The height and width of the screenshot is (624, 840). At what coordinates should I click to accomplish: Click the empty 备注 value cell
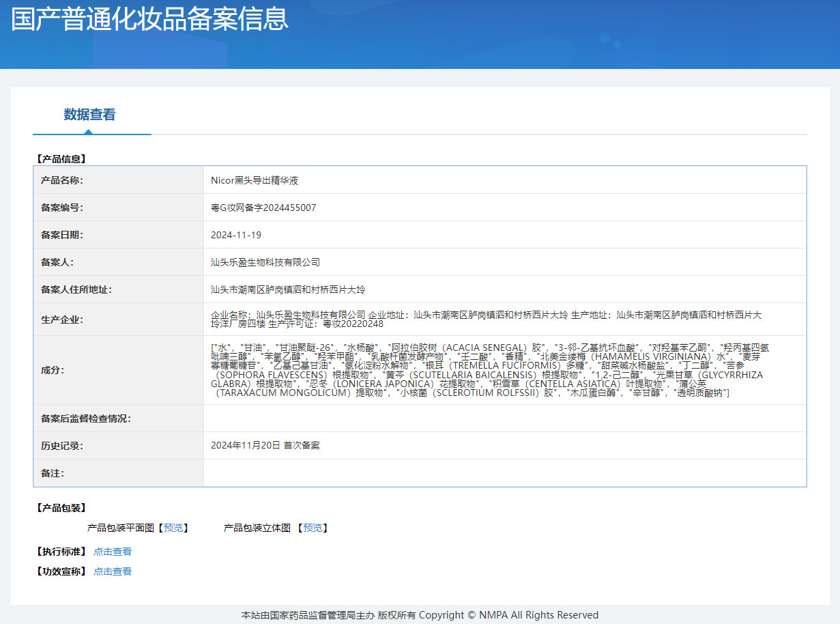(x=504, y=472)
